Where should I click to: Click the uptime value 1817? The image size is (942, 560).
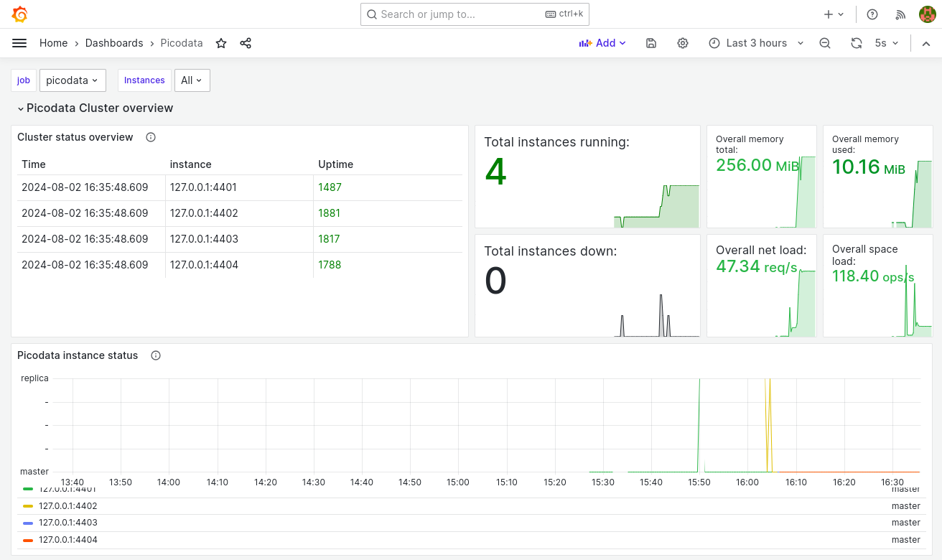(329, 239)
